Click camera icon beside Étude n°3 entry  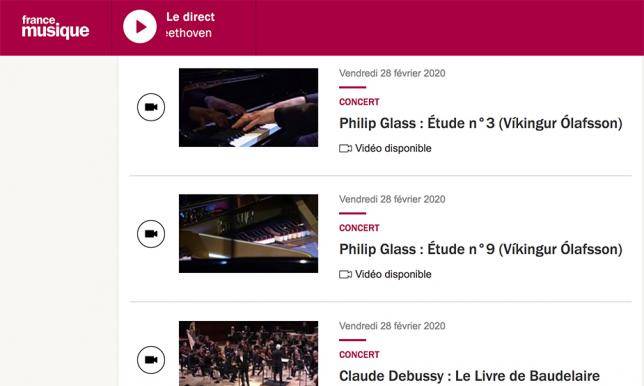[151, 107]
